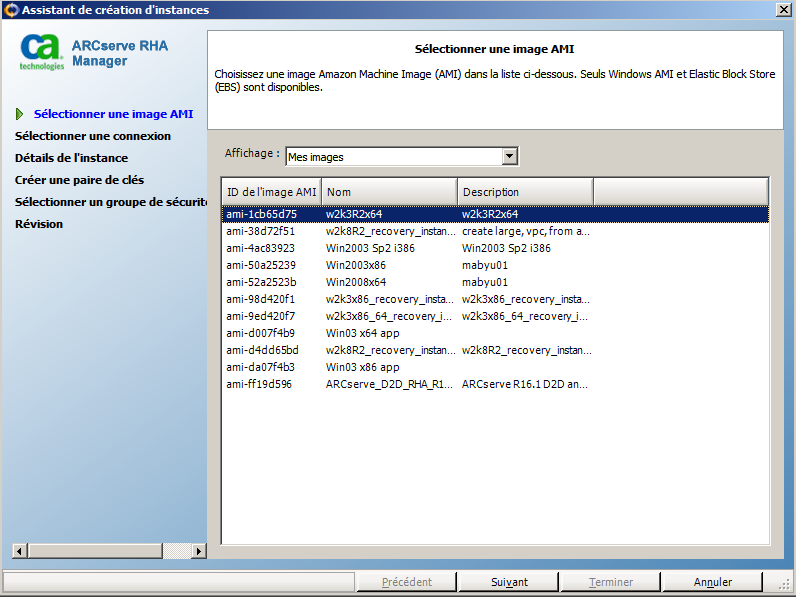
Task: Click the CA technologies logo
Action: (41, 52)
